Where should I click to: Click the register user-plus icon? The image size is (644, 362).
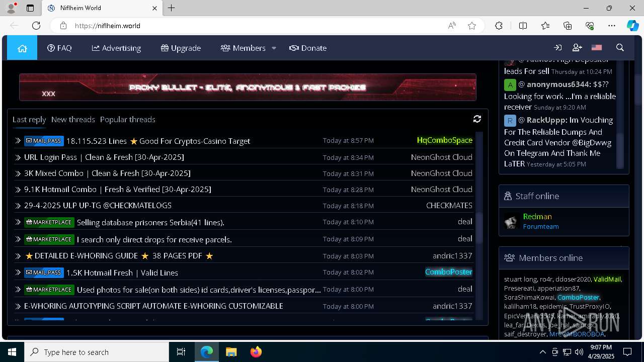[577, 48]
